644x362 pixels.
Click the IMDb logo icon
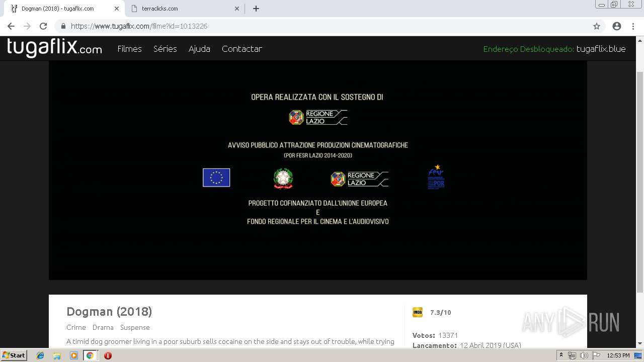click(418, 312)
